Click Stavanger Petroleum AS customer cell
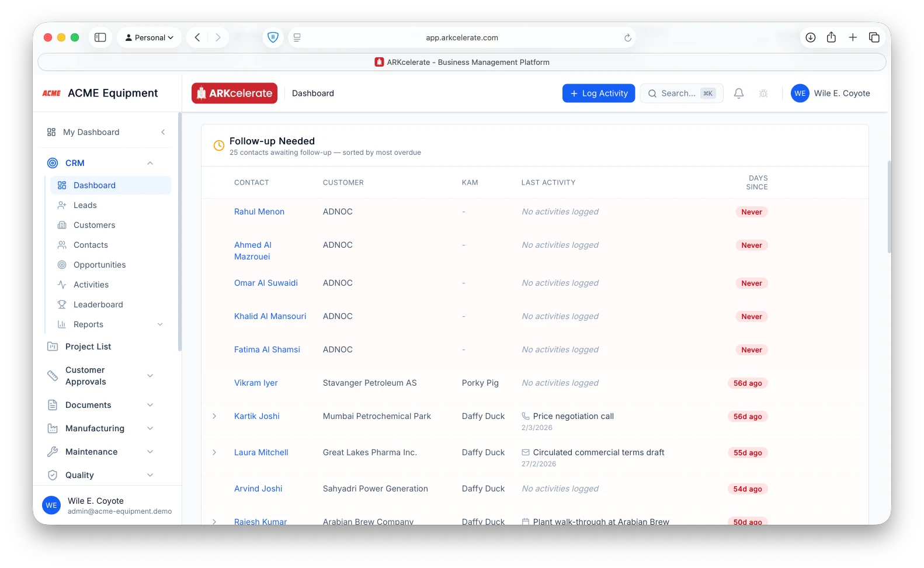924x568 pixels. pos(370,383)
